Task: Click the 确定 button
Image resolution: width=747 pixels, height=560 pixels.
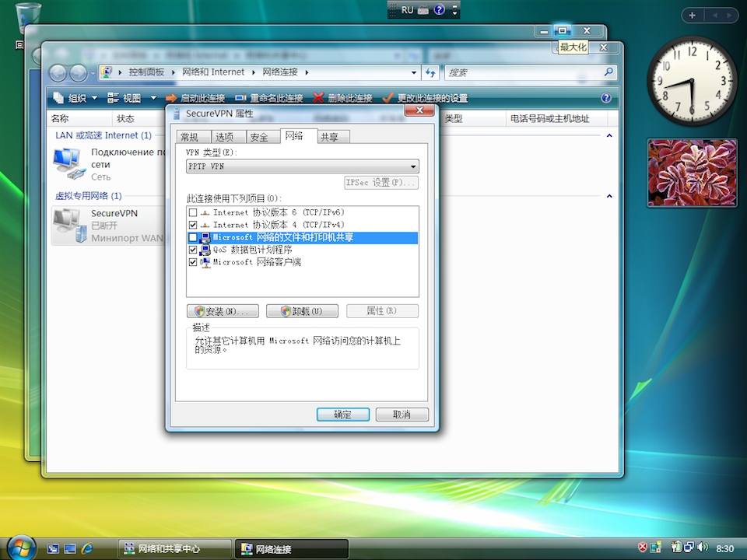Action: (342, 415)
